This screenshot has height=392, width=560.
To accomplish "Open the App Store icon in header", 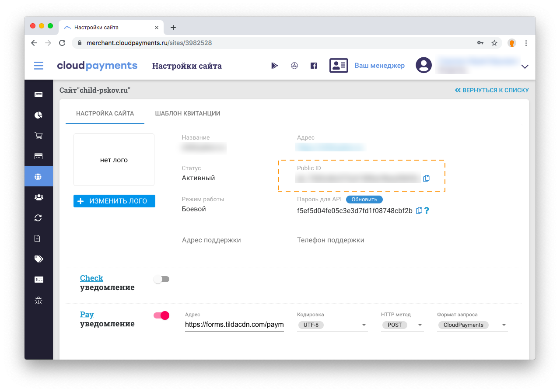I will (294, 66).
